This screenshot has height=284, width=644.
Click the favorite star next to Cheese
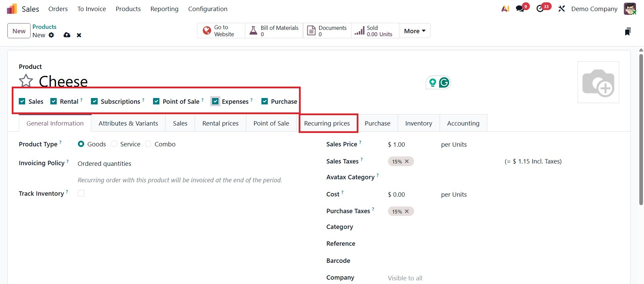[x=26, y=81]
